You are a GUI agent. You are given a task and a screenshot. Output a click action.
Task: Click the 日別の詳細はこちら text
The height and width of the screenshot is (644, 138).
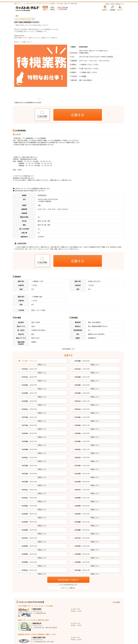68,349
